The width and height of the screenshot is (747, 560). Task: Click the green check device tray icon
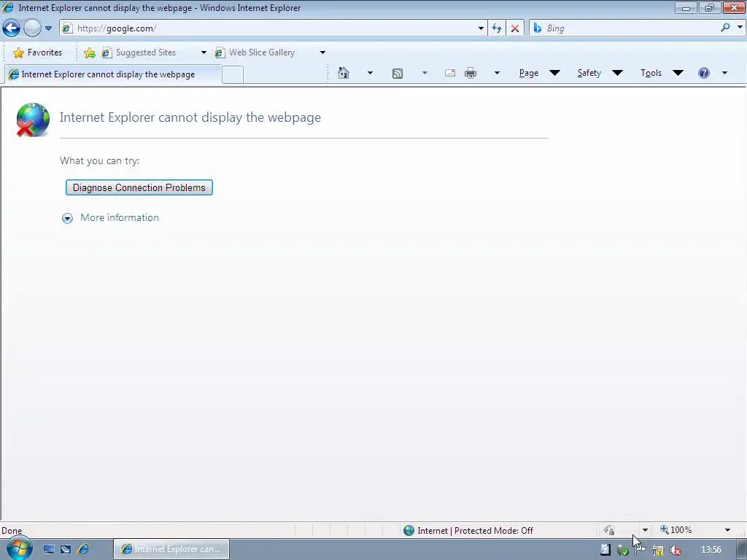(623, 550)
